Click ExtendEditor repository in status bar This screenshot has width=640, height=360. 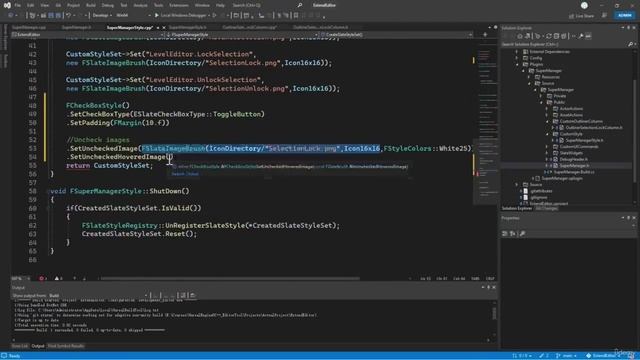point(602,356)
